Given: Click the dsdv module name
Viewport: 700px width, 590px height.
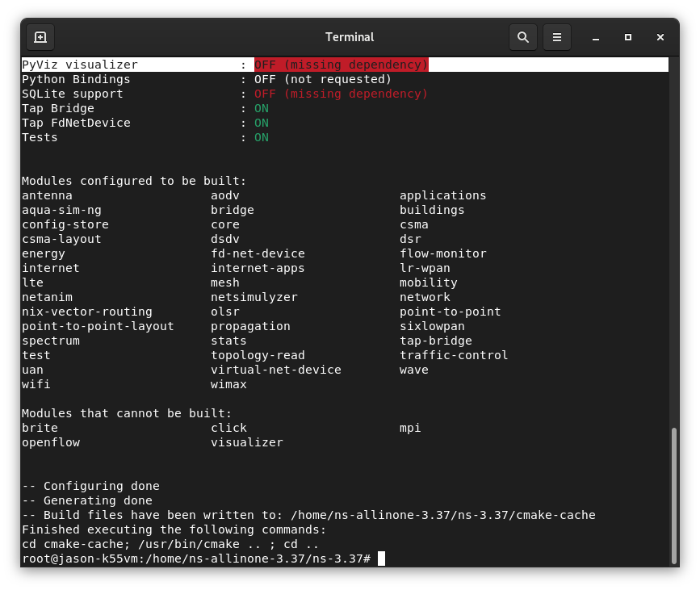Looking at the screenshot, I should point(225,239).
